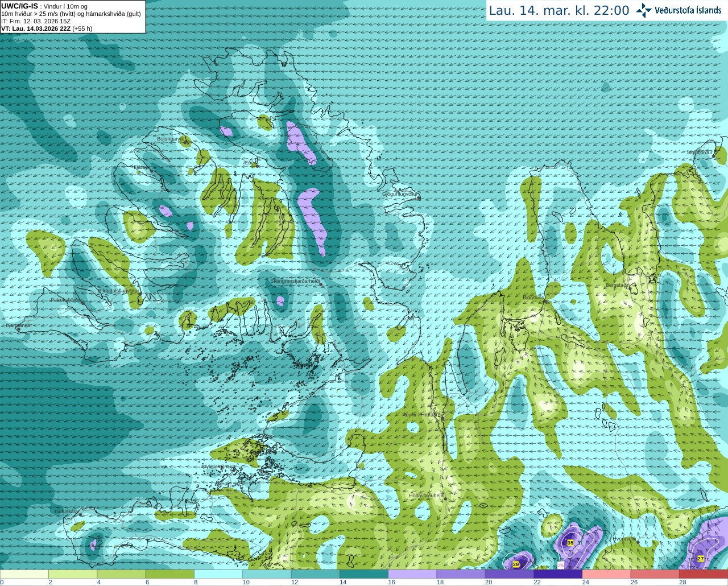Image resolution: width=728 pixels, height=586 pixels.
Task: Click the 'VT: Lau. 14.03.2026 22Z' line
Action: click(36, 28)
